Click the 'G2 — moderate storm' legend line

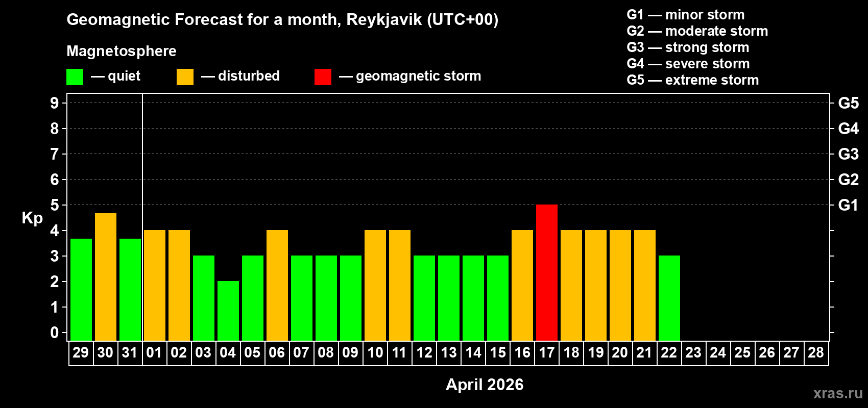(697, 31)
